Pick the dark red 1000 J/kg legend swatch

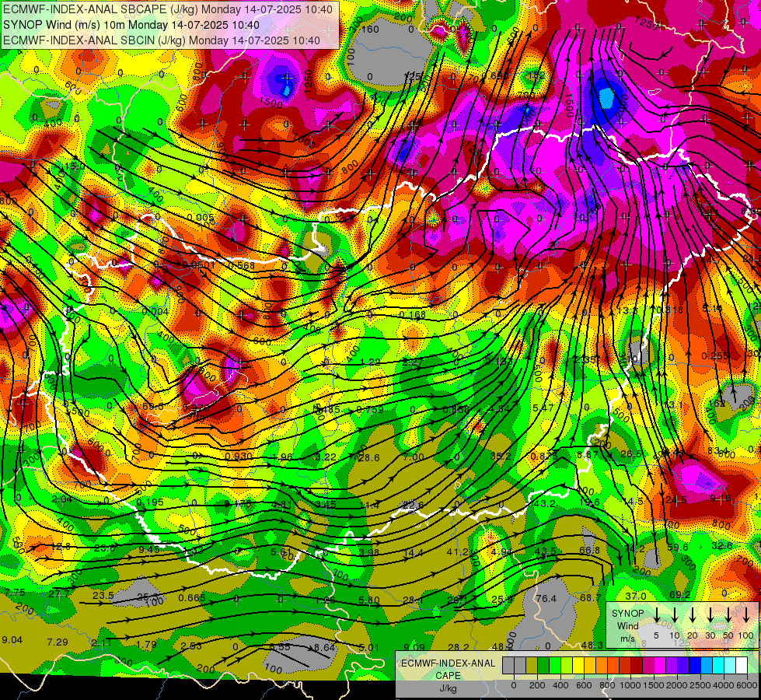(x=637, y=666)
